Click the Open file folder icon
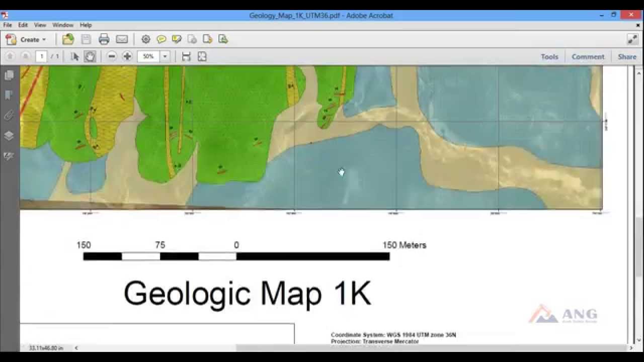The image size is (644, 362). point(68,39)
